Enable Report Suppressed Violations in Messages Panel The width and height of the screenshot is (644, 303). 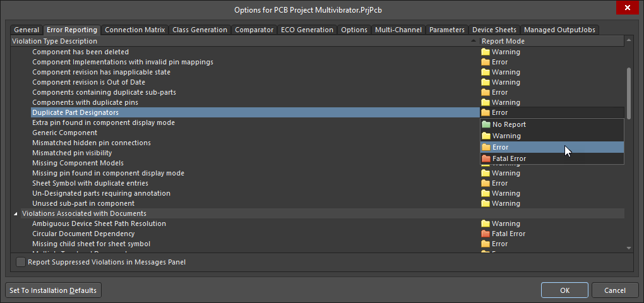pyautogui.click(x=21, y=262)
